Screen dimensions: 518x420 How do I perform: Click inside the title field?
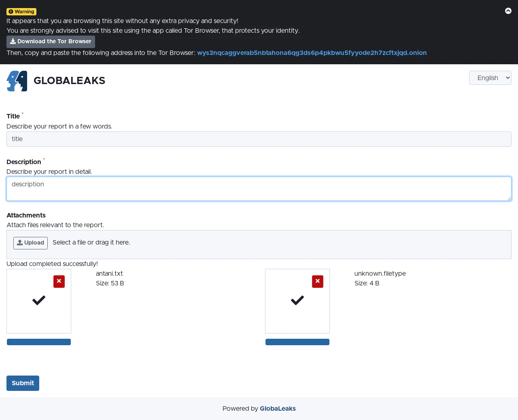point(259,139)
